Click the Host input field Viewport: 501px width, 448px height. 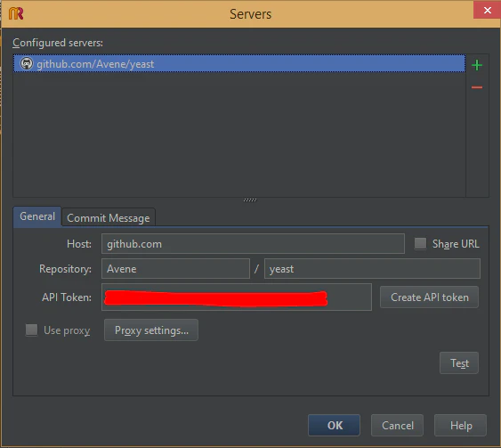click(x=253, y=244)
